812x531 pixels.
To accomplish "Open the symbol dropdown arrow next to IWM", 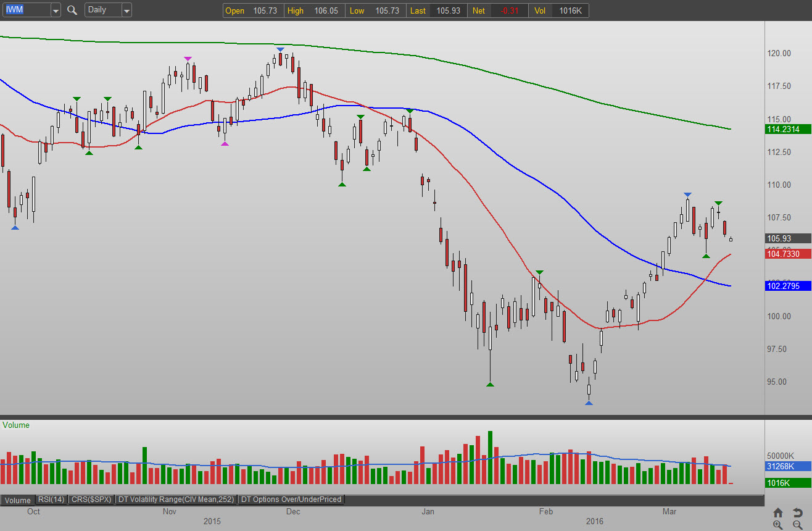I will click(x=56, y=10).
